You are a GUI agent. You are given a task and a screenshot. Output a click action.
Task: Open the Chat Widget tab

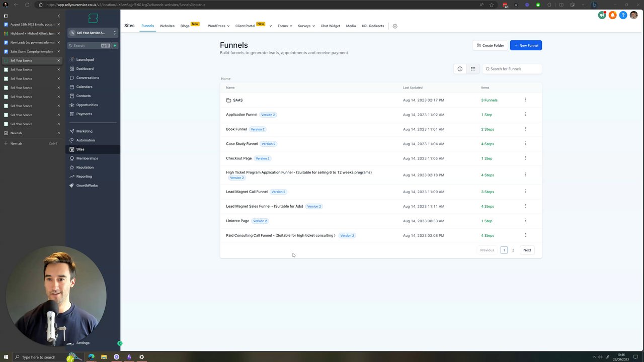coord(331,26)
